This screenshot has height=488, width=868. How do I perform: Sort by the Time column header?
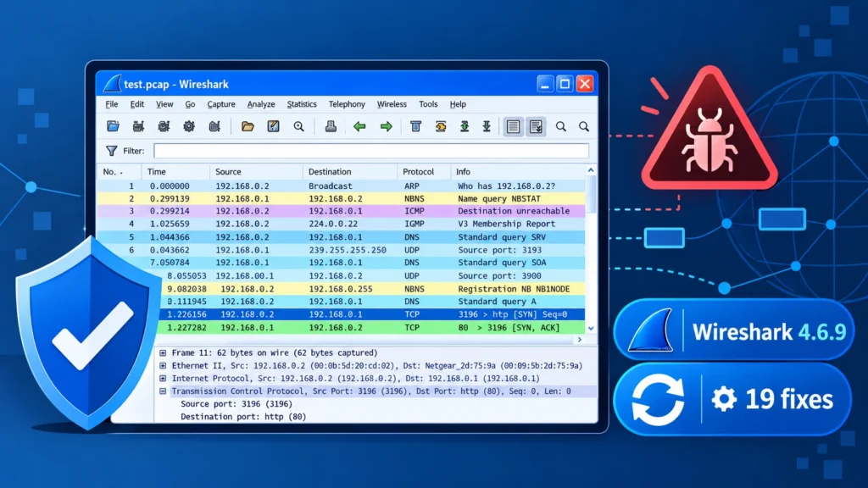tap(175, 171)
